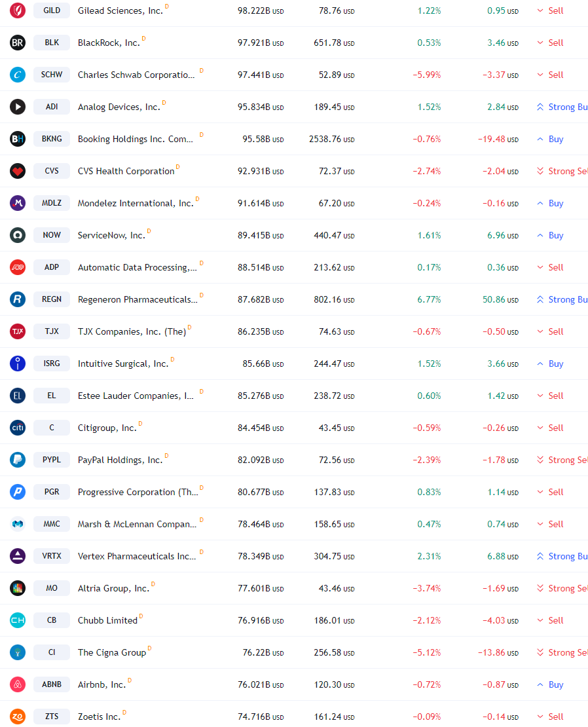Screen dimensions: 588x727
Task: Open Altria Group, Inc. company link
Action: (113, 588)
